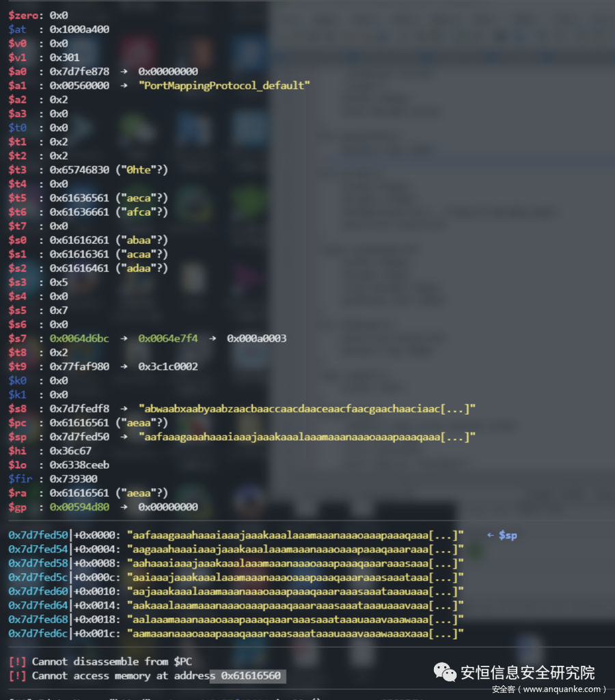Select the $s1 value 0x61616361
This screenshot has height=700, width=615.
(x=79, y=254)
